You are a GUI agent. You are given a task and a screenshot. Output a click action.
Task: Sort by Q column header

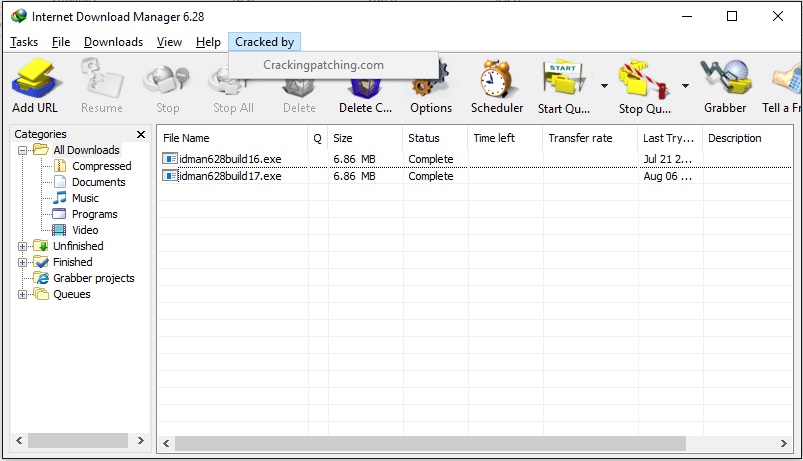click(x=318, y=138)
